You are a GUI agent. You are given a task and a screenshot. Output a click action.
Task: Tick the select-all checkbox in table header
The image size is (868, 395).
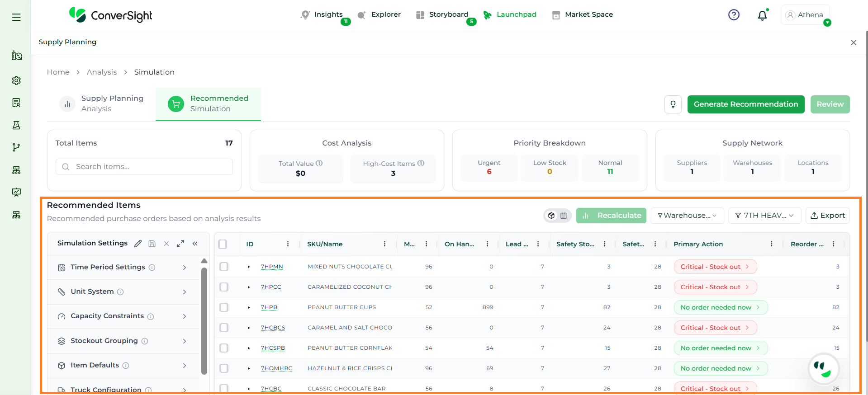pyautogui.click(x=223, y=244)
